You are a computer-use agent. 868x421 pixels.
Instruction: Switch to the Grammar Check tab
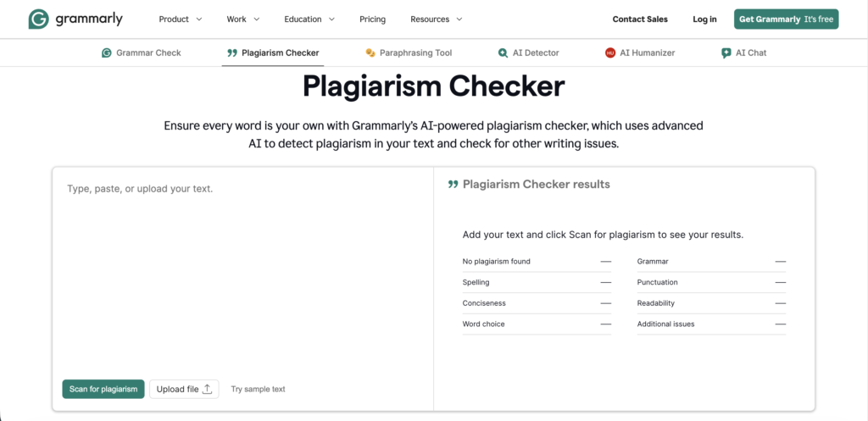tap(142, 53)
